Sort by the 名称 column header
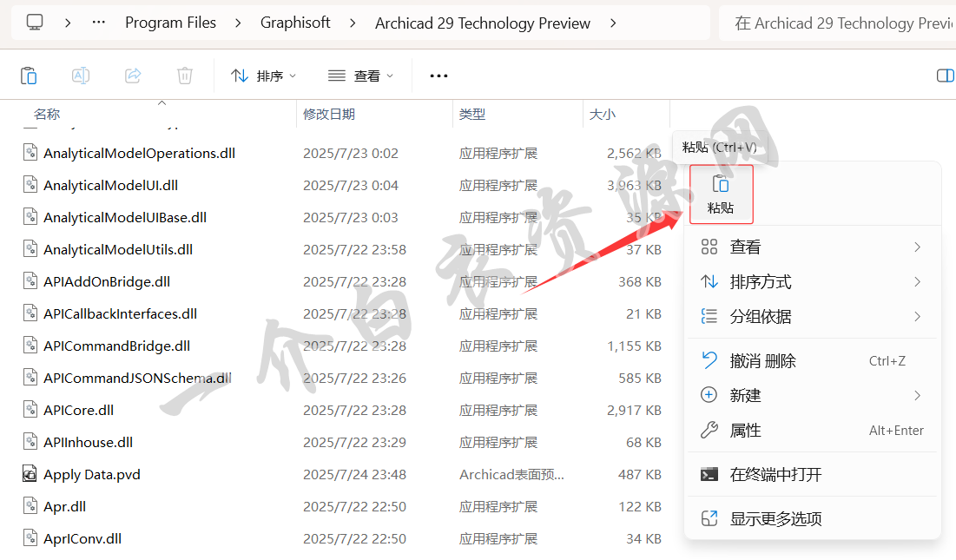Image resolution: width=956 pixels, height=560 pixels. 47,114
